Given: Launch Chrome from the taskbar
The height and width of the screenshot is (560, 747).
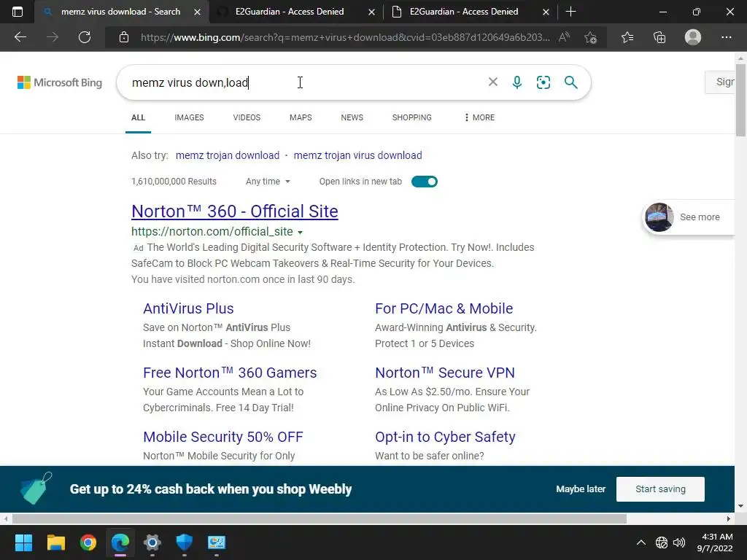Looking at the screenshot, I should pos(88,542).
